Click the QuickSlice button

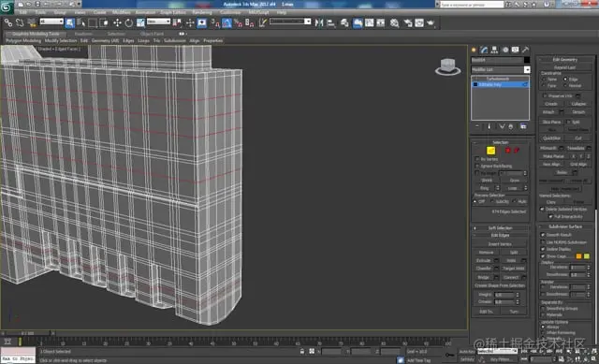[x=551, y=138]
